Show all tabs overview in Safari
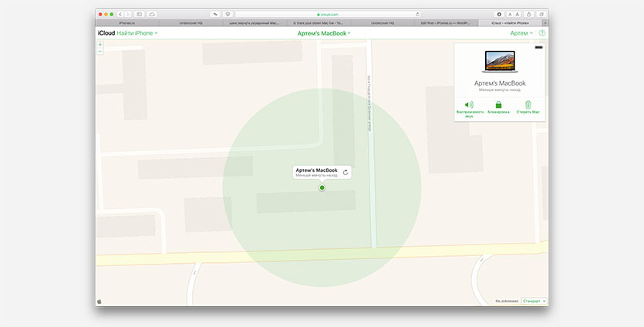644x327 pixels. [541, 15]
